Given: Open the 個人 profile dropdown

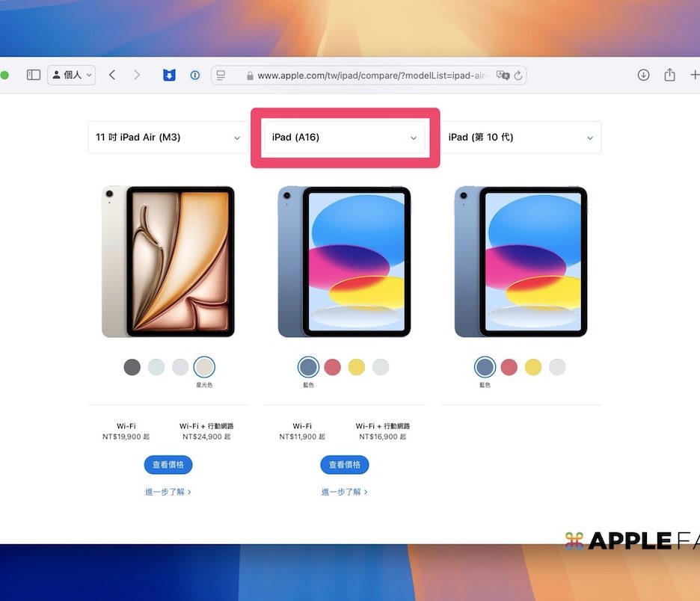Looking at the screenshot, I should [x=72, y=75].
